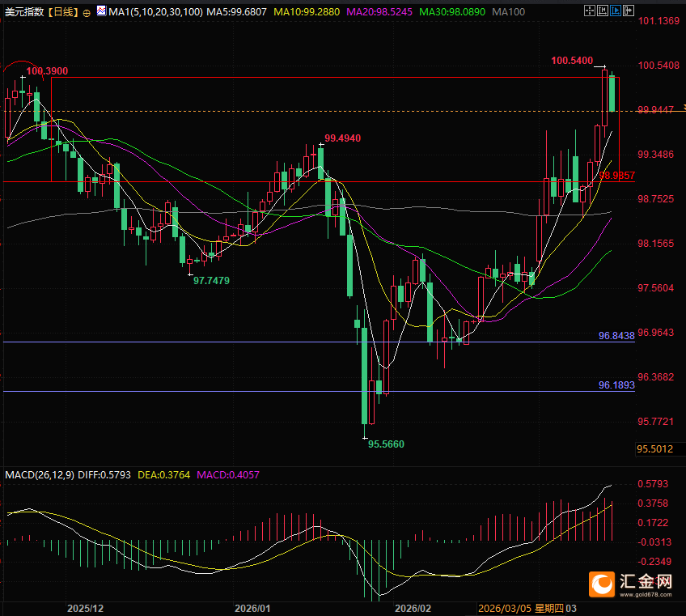
Task: Select the 96.8438 horizontal line label
Action: (x=616, y=336)
